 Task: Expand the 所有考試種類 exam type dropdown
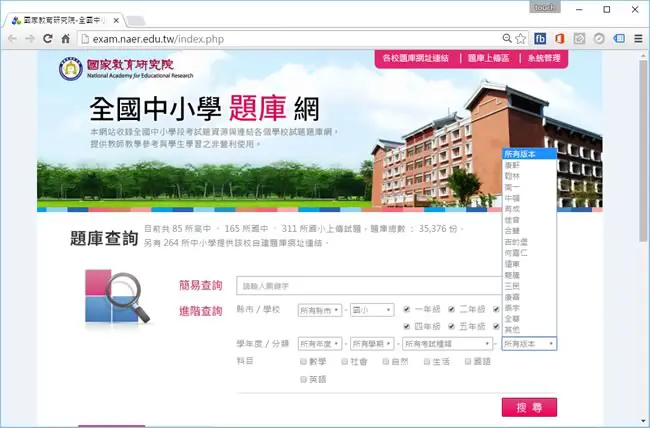(x=447, y=344)
